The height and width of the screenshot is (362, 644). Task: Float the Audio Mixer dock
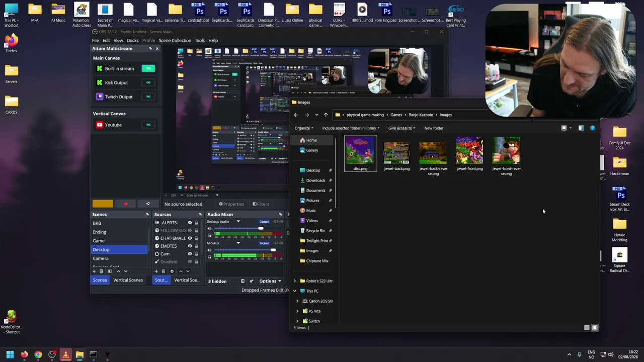pos(280,215)
